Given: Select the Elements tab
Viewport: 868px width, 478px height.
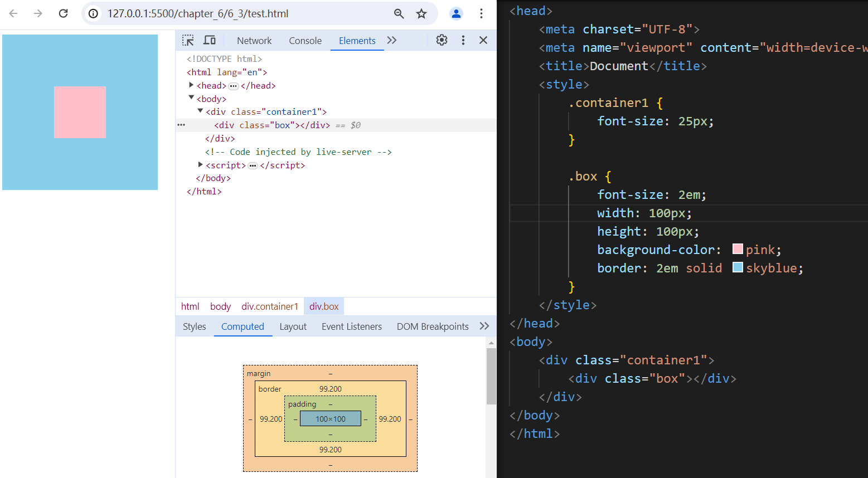Looking at the screenshot, I should [x=357, y=41].
